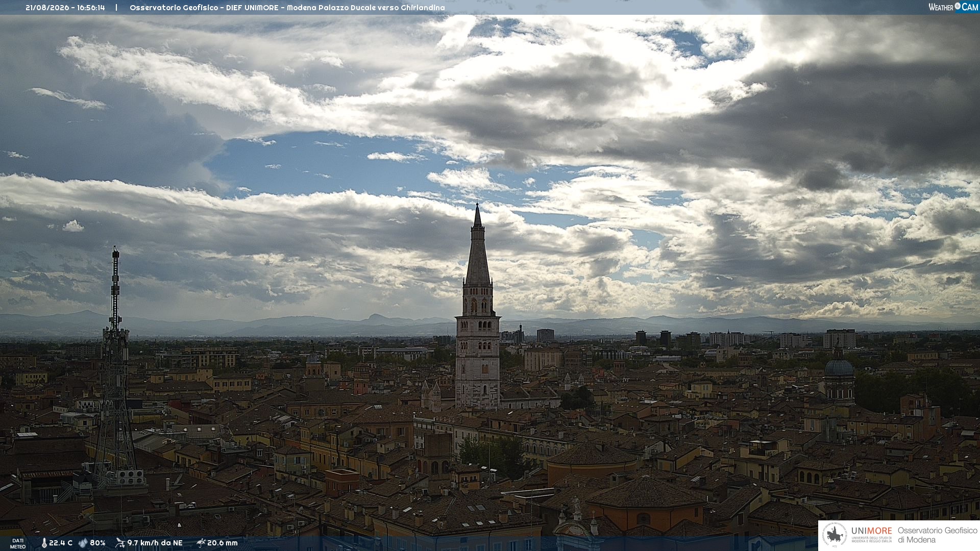Click the Università degli Studi subtitle
The height and width of the screenshot is (551, 980).
pyautogui.click(x=871, y=539)
